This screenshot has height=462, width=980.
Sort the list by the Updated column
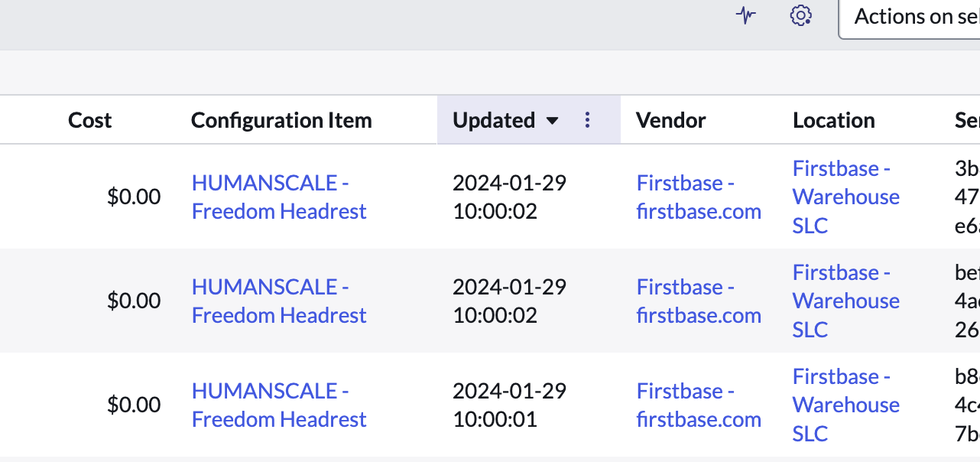point(494,120)
